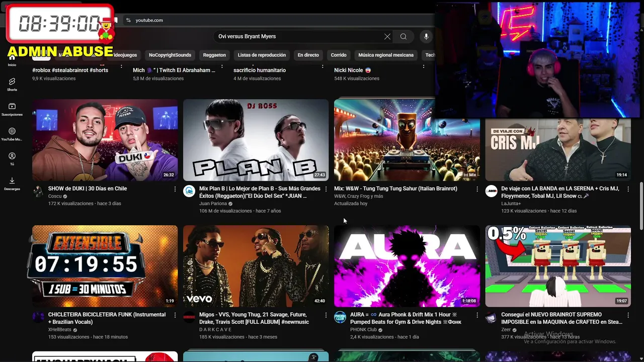Screen dimensions: 644x362
Task: Open Descargas in the sidebar
Action: coord(12,184)
